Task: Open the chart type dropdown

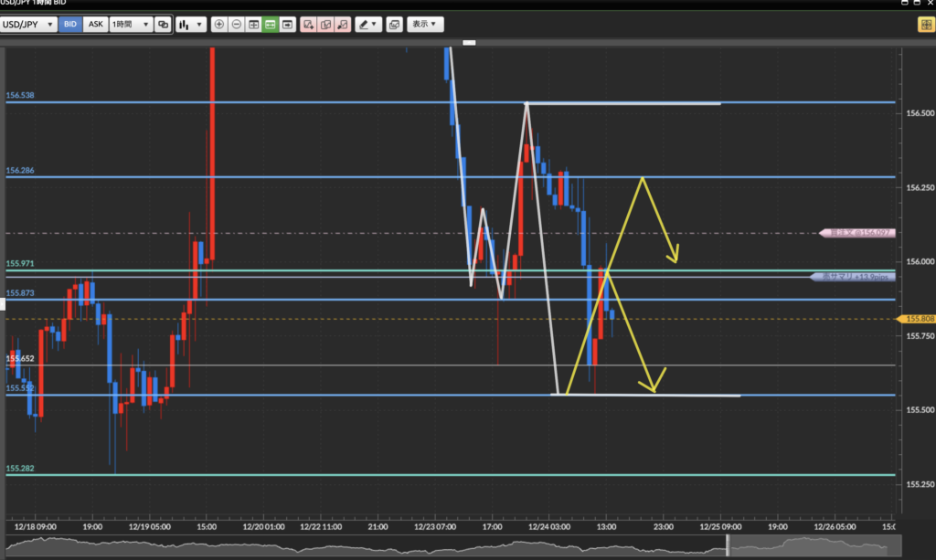Action: click(x=191, y=25)
